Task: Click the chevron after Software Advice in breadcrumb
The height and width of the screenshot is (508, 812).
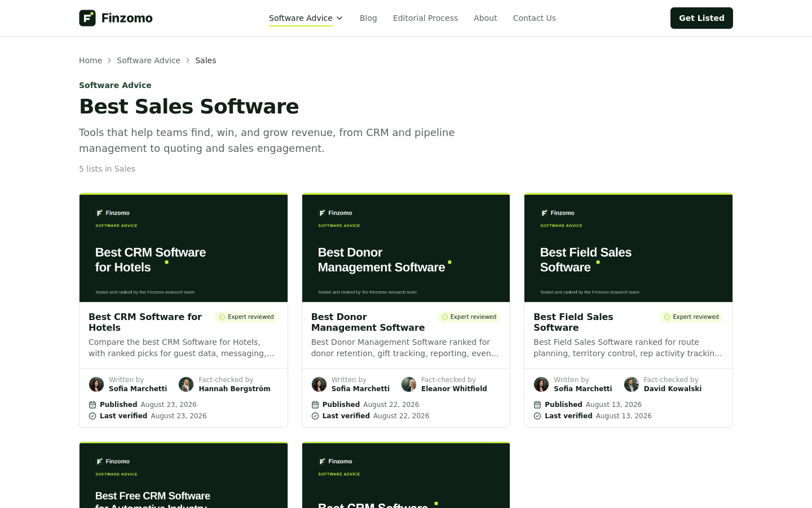Action: [188, 60]
